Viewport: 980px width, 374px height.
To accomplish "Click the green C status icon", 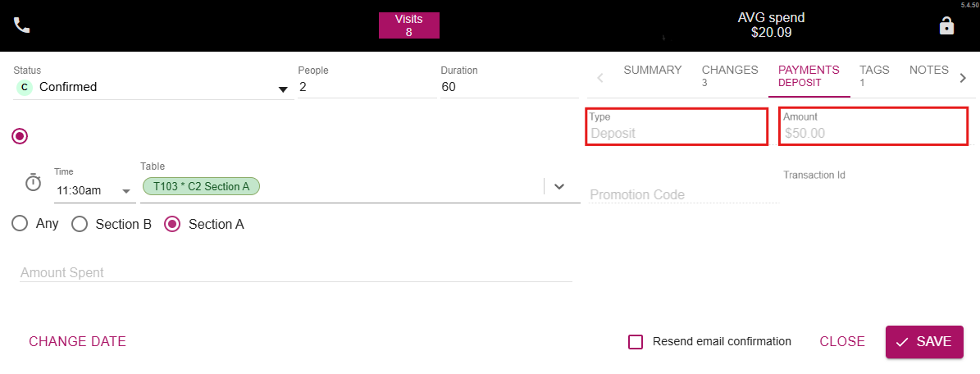I will coord(25,88).
